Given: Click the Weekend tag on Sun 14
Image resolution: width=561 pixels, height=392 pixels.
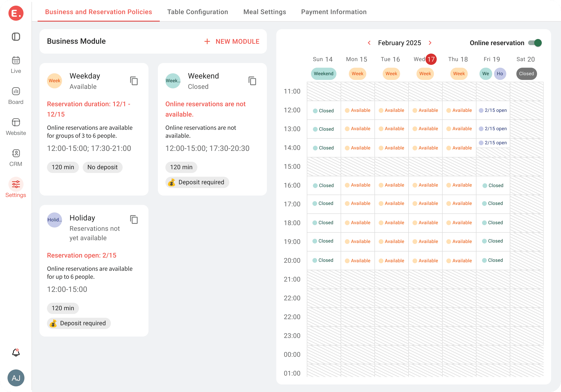Looking at the screenshot, I should pos(323,74).
